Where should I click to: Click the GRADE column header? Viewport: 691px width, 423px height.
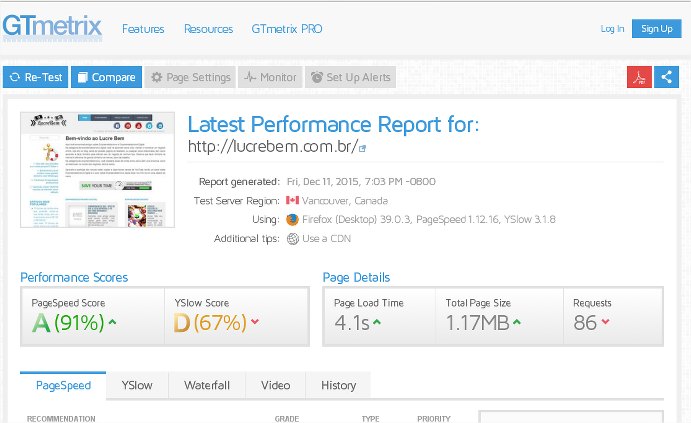286,419
